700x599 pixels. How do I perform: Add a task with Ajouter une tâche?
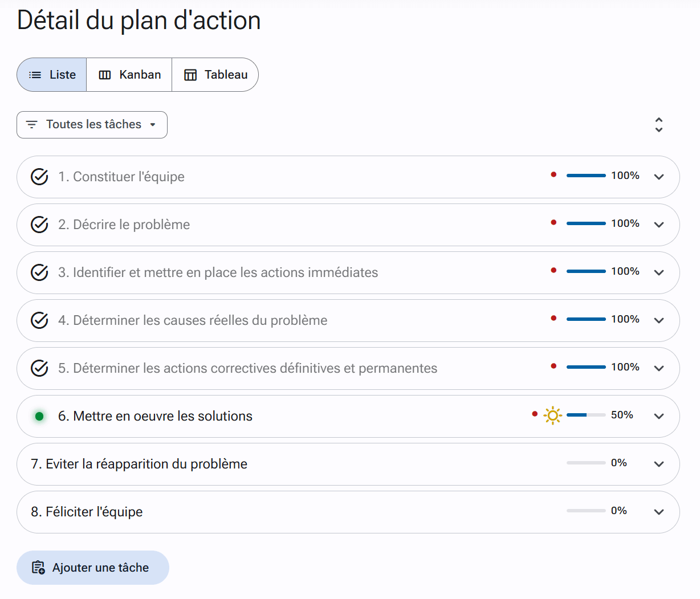(93, 568)
